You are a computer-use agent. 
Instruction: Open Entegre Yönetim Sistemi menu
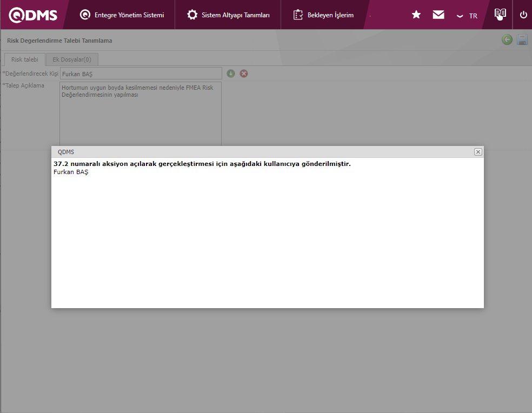(122, 15)
